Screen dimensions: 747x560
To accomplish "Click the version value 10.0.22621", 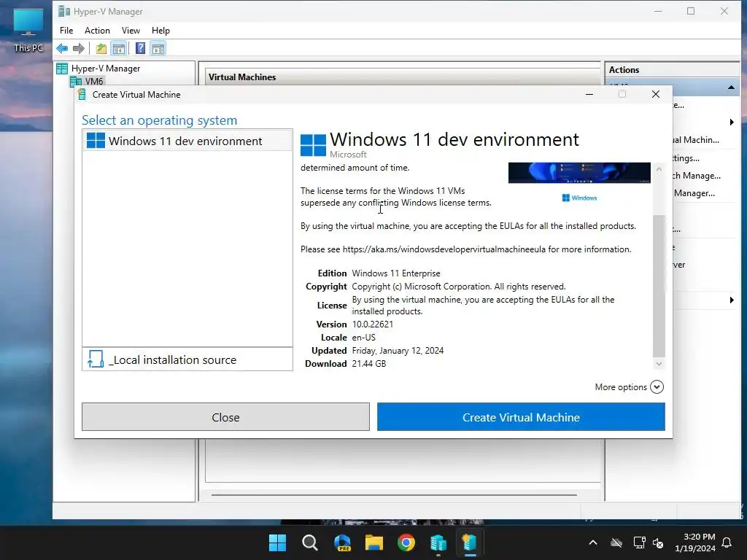I will (373, 324).
